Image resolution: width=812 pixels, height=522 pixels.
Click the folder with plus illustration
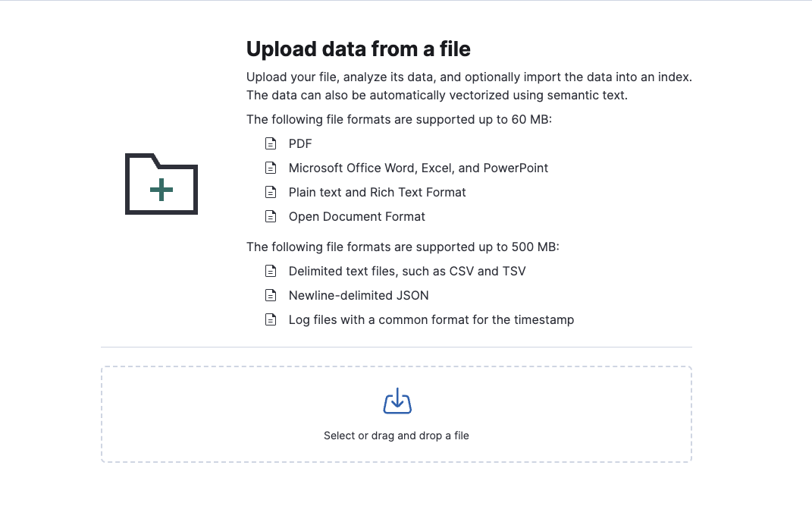coord(161,184)
